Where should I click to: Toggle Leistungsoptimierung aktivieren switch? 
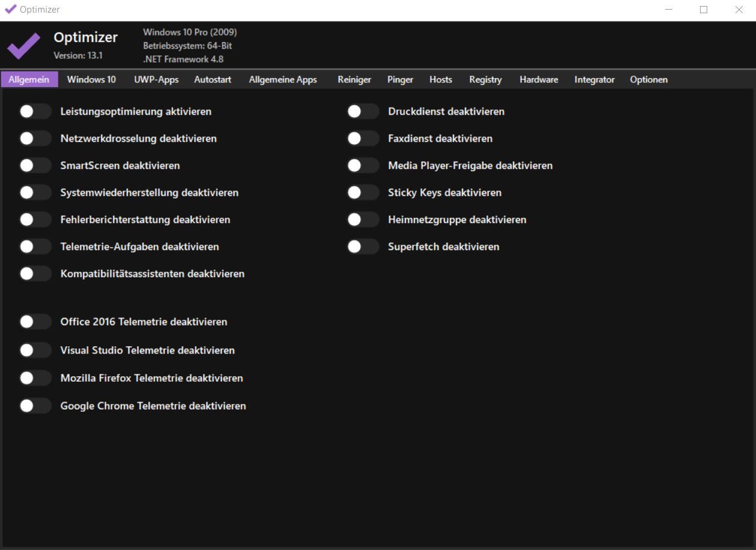(x=35, y=111)
